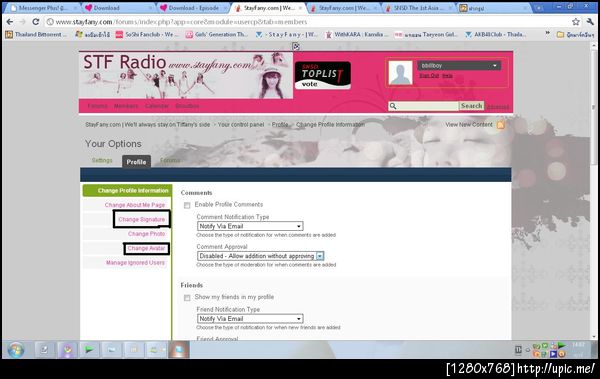The height and width of the screenshot is (379, 600).
Task: Click the Chrome taskbar icon
Action: point(67,350)
